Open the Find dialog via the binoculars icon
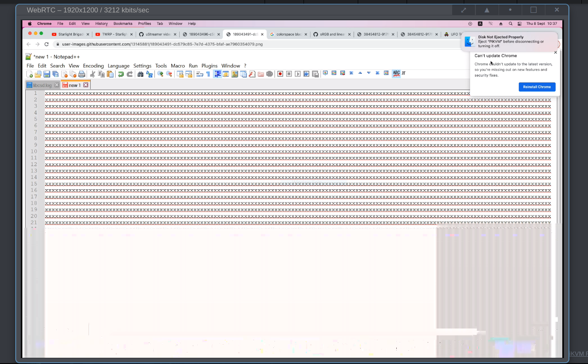This screenshot has height=364, width=588. click(140, 73)
